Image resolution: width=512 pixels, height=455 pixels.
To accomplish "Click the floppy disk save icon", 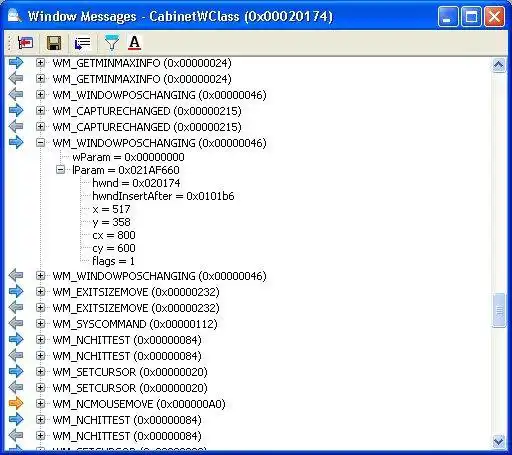I will [54, 43].
